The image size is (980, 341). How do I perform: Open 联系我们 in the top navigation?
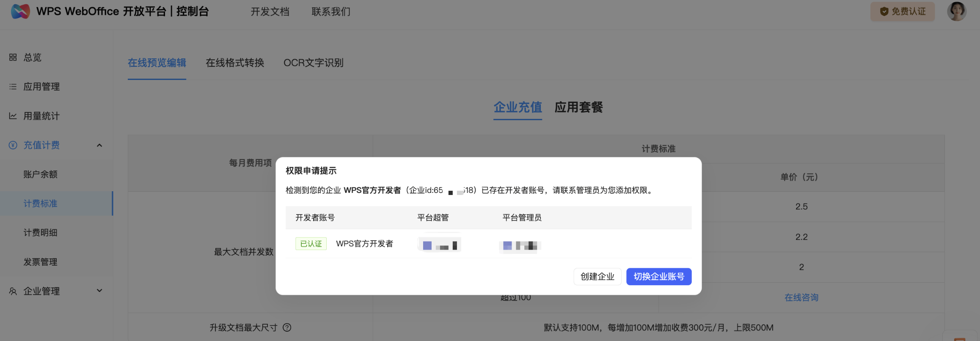pos(331,12)
